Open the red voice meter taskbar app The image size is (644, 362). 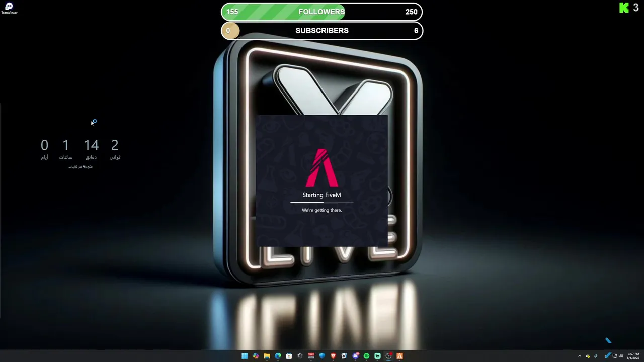311,356
